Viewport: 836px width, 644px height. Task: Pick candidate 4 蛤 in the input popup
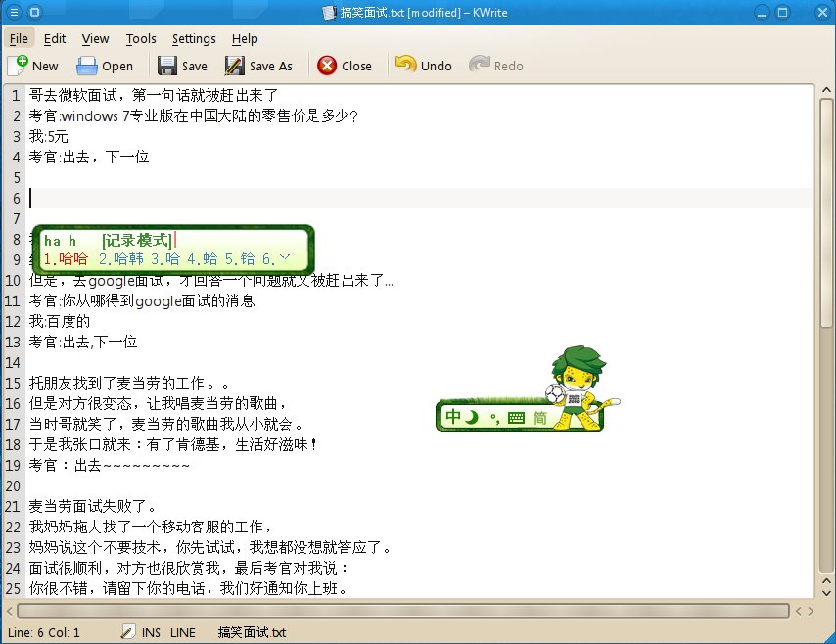[202, 259]
